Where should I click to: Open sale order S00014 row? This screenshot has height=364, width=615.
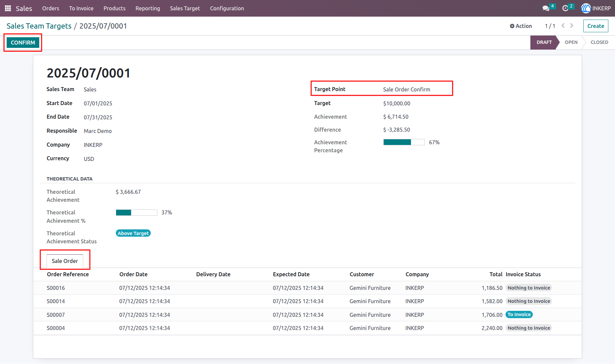click(307, 301)
